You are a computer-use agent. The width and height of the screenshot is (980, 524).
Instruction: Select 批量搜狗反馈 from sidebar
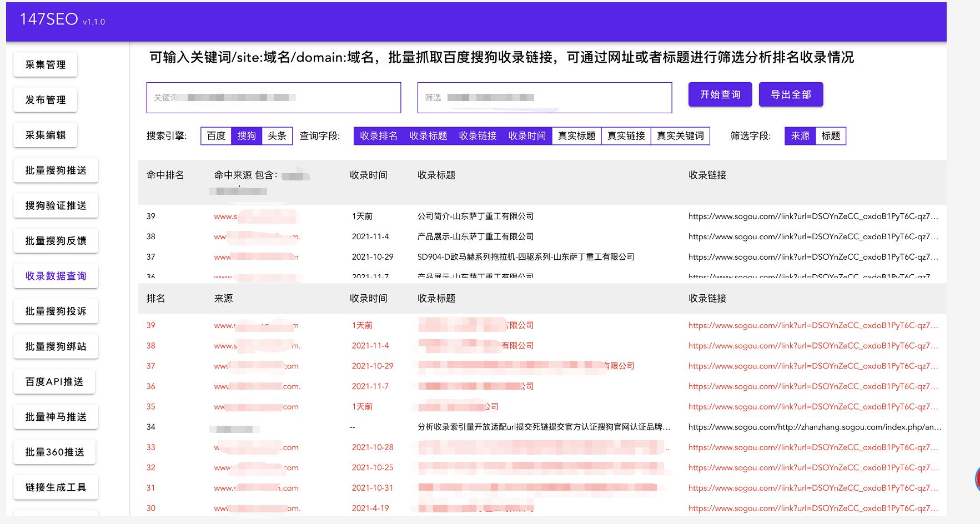click(x=55, y=240)
